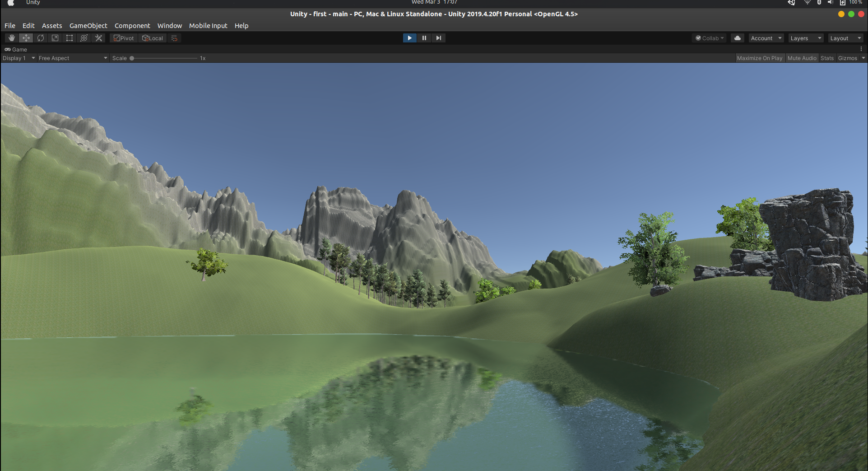
Task: Click the battery status icon
Action: click(x=842, y=2)
